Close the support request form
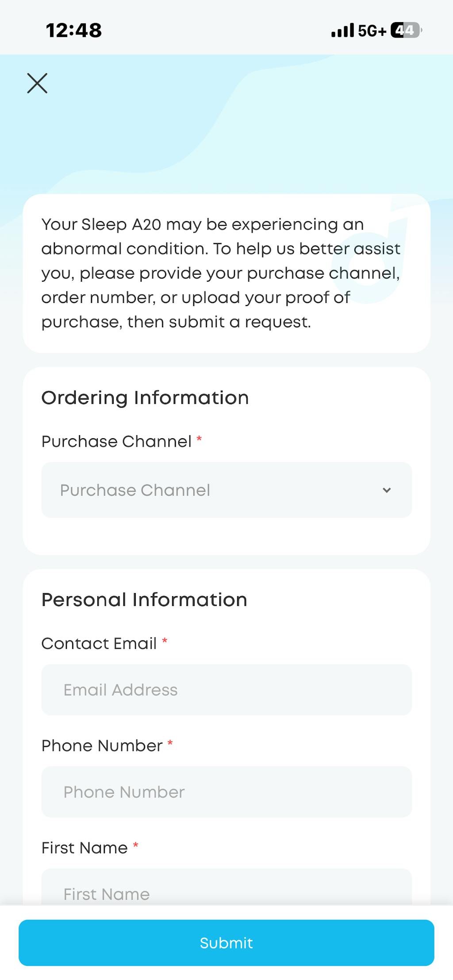The width and height of the screenshot is (453, 980). (x=37, y=83)
